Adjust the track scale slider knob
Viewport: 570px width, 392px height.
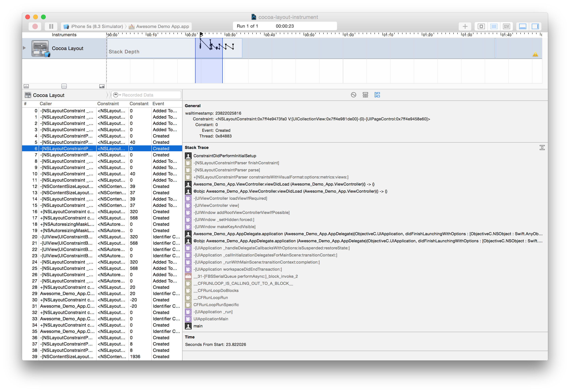tap(64, 86)
